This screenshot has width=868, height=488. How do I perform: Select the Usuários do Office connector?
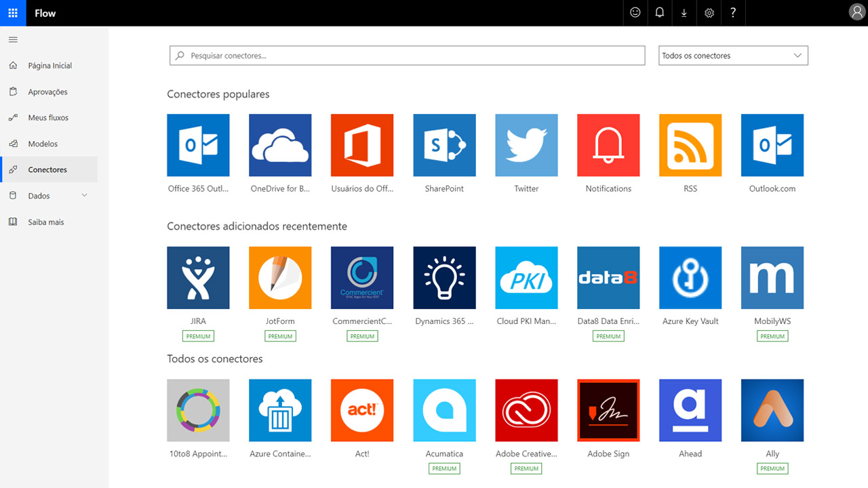click(362, 145)
